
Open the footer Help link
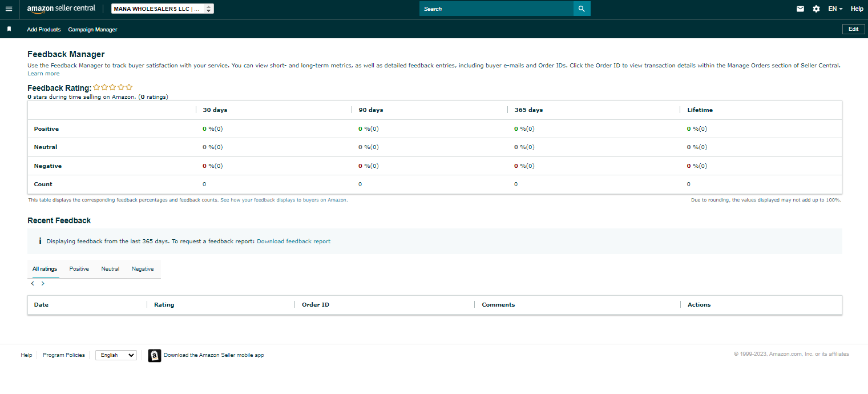point(26,355)
